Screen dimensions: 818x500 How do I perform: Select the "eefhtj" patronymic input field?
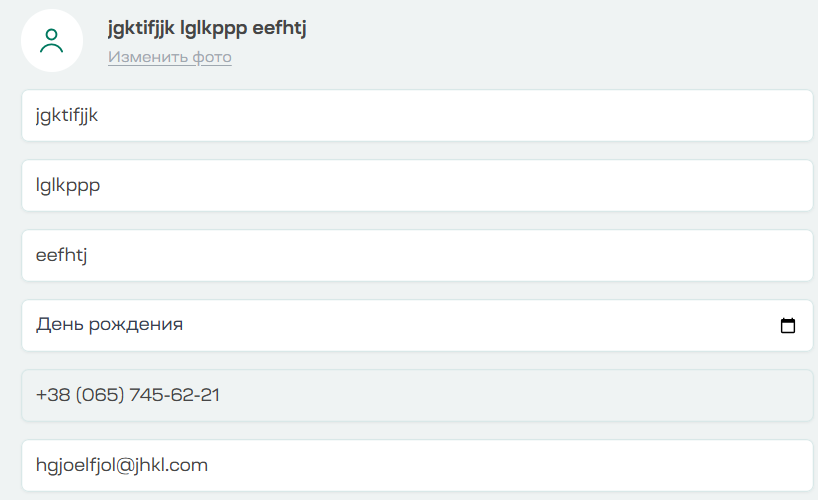416,255
